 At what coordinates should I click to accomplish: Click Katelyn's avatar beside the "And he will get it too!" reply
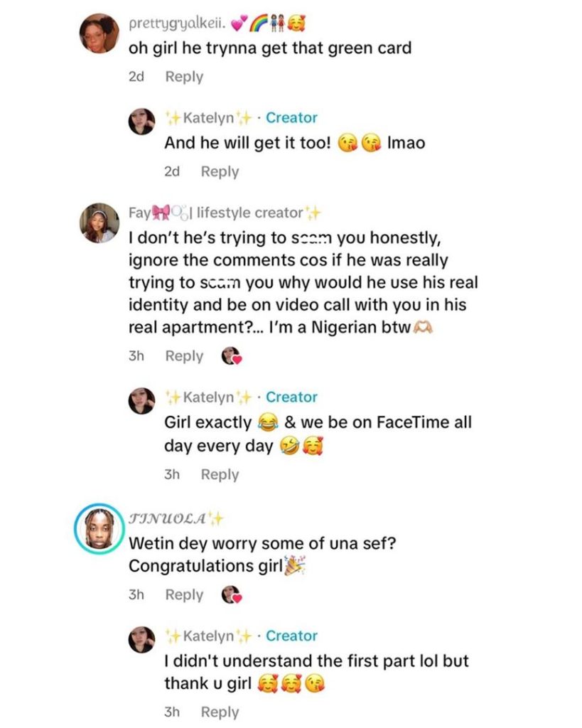tap(141, 121)
